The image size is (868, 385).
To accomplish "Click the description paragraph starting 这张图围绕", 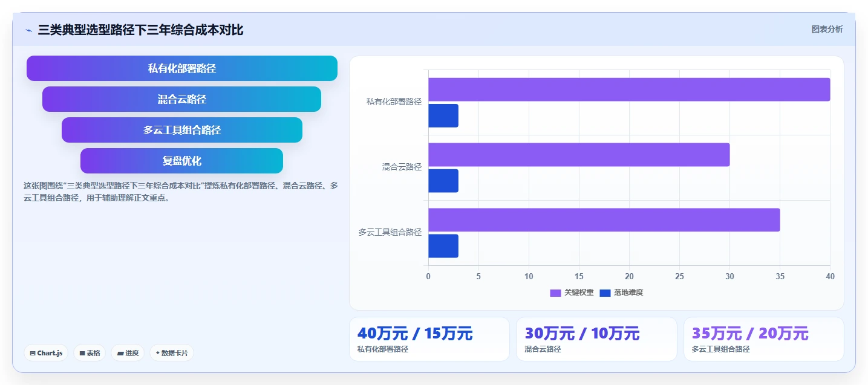I will click(x=180, y=192).
